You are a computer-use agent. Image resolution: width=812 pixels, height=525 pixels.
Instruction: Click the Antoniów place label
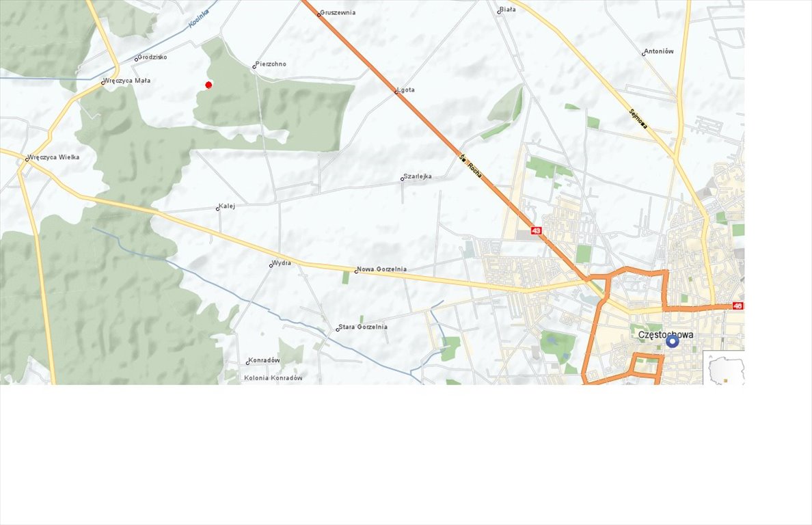(659, 51)
